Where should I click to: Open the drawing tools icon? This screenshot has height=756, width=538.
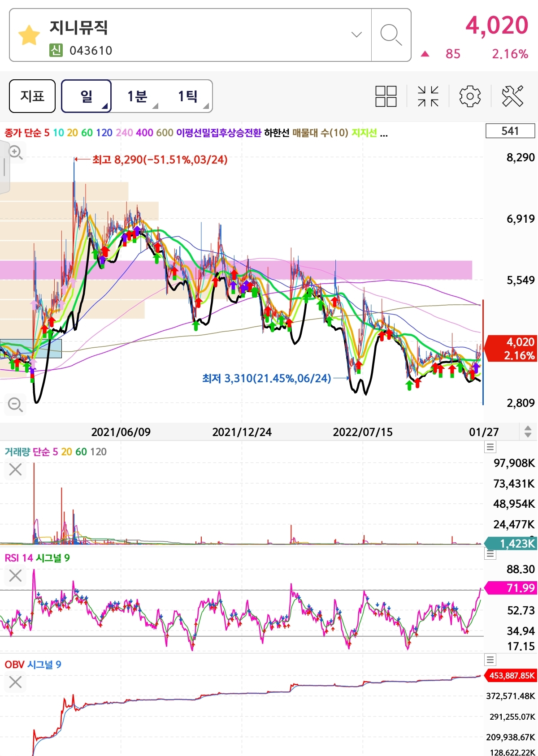512,96
